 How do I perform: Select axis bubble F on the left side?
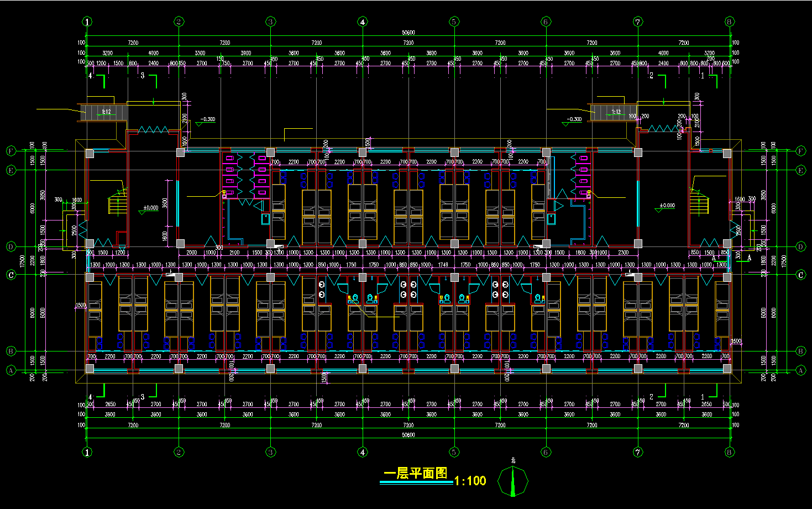[11, 151]
